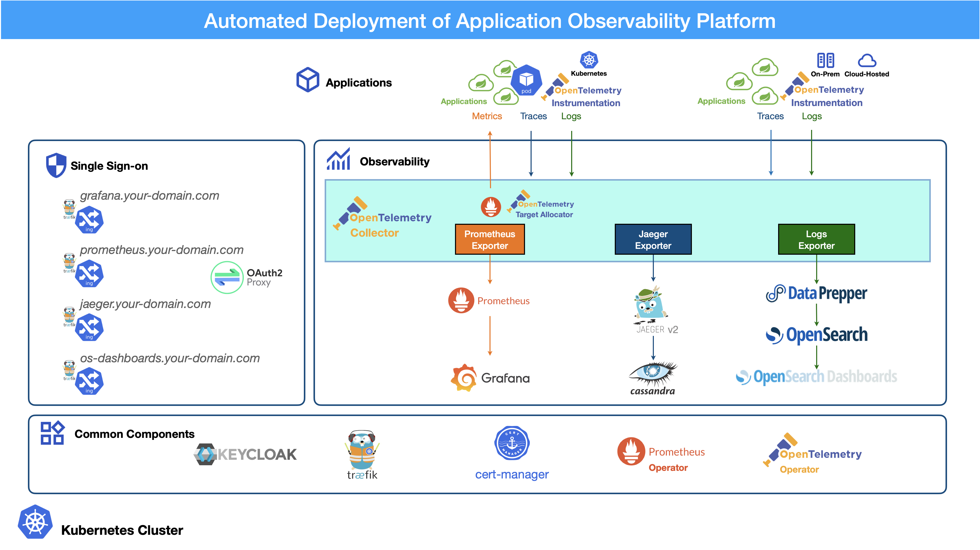Click the OpenTelemetry Collector telescope icon
Image resolution: width=980 pixels, height=550 pixels.
349,213
